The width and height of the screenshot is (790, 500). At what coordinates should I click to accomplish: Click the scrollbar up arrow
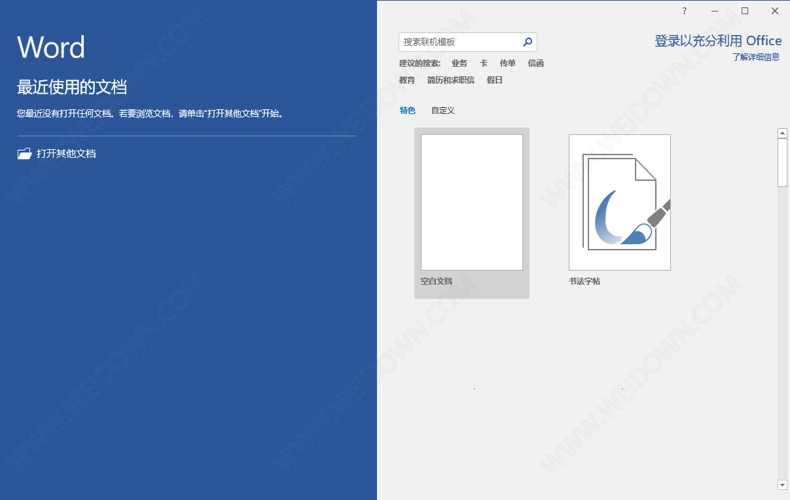coord(782,133)
